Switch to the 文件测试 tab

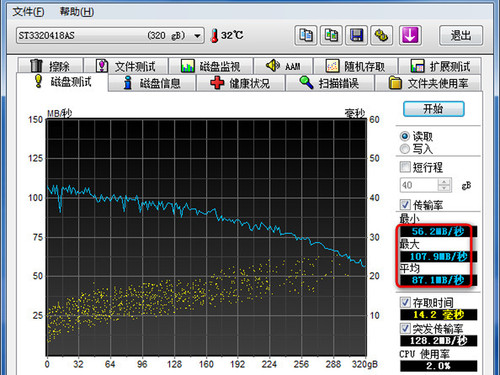126,66
